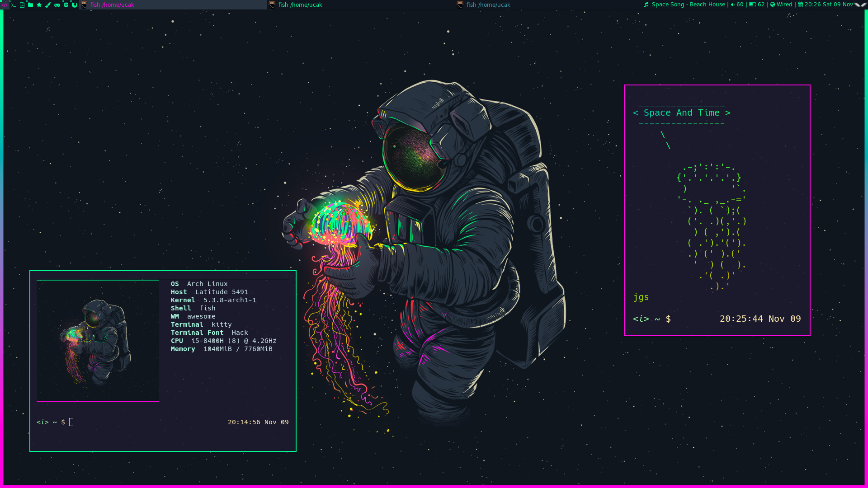This screenshot has height=488, width=868.
Task: Switch to the paintbrush graphics tag
Action: (48, 5)
